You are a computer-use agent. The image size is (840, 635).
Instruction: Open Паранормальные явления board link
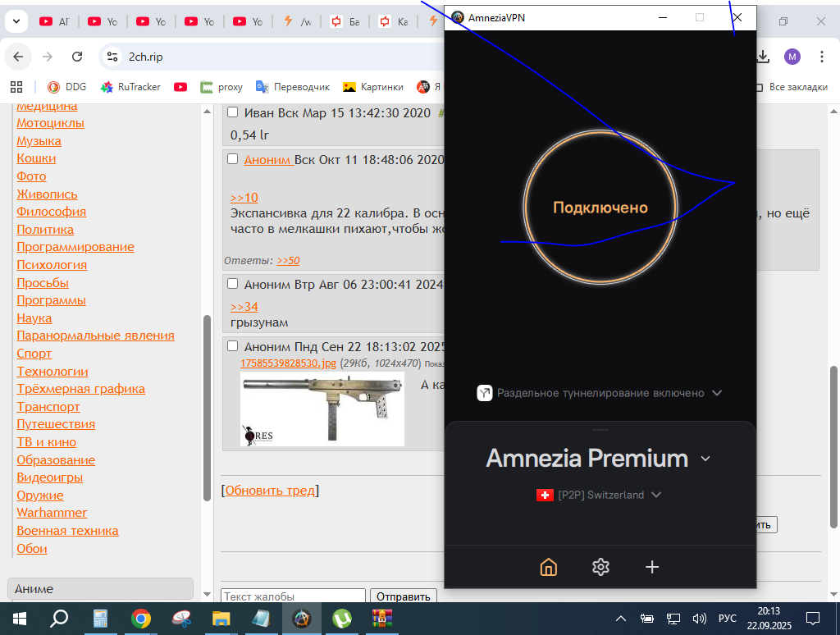pyautogui.click(x=95, y=336)
